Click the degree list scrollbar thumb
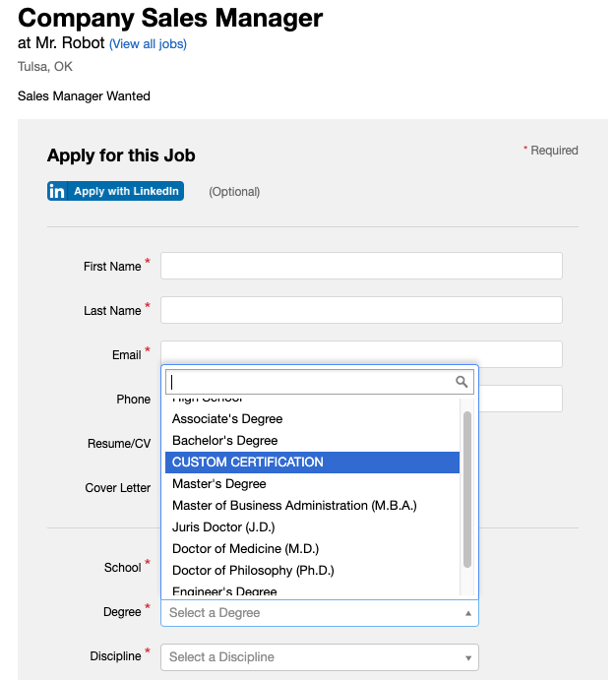This screenshot has height=680, width=616. pos(466,490)
